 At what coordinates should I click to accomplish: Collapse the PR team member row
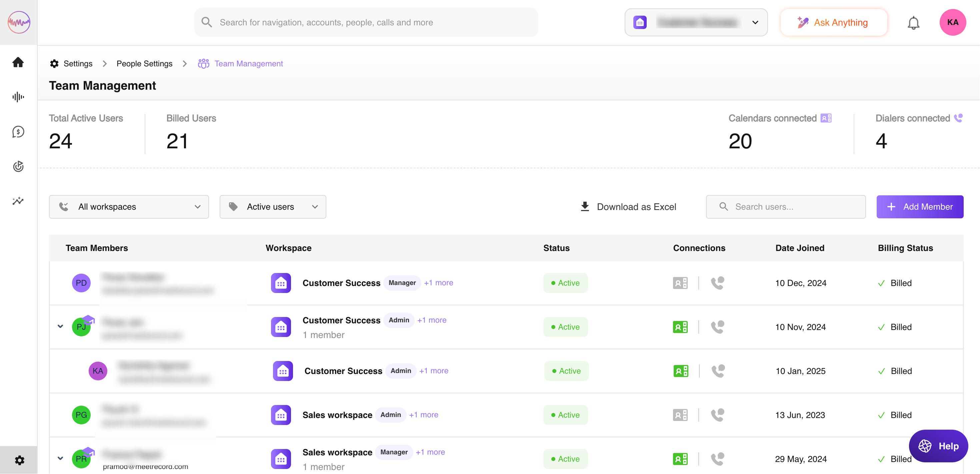(x=60, y=458)
